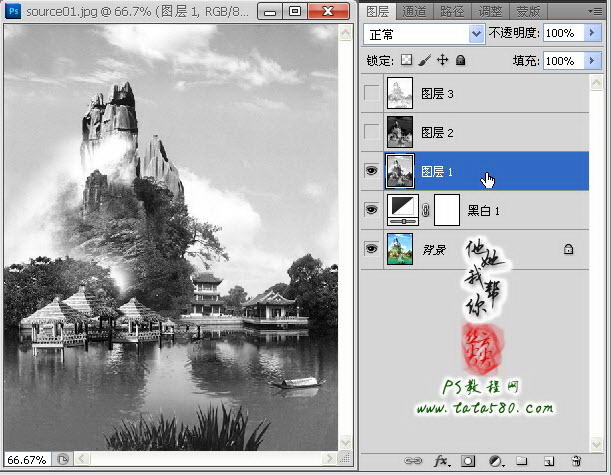Click the lock image pixels brush icon
This screenshot has width=611, height=475.
(424, 60)
